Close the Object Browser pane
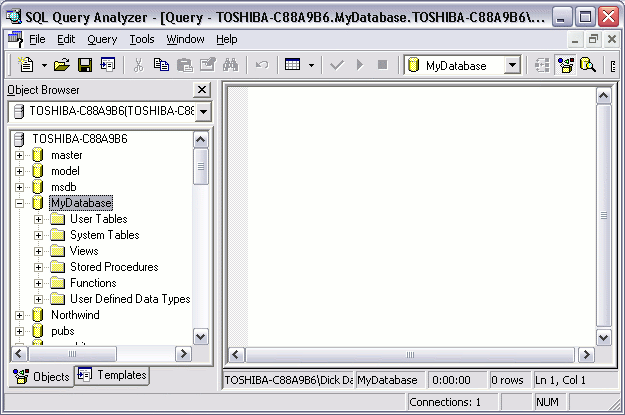Image resolution: width=625 pixels, height=415 pixels. [x=202, y=90]
